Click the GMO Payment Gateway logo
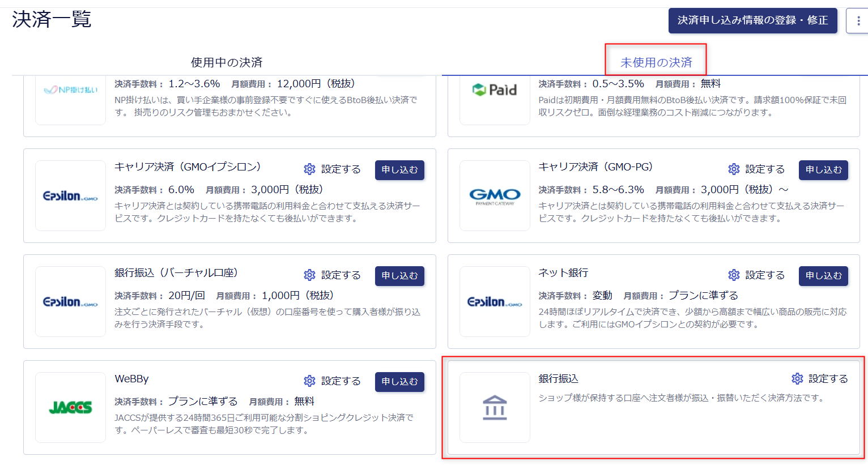868x465 pixels. point(494,195)
